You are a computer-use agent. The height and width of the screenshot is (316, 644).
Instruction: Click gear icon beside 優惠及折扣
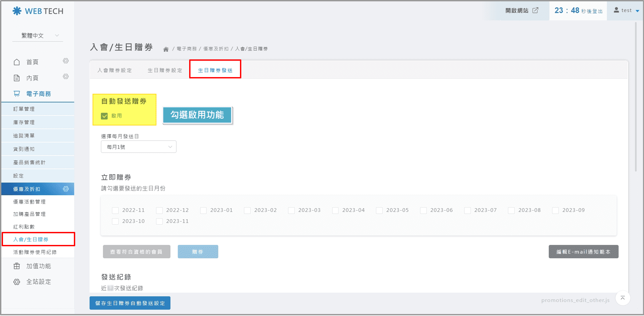(66, 189)
